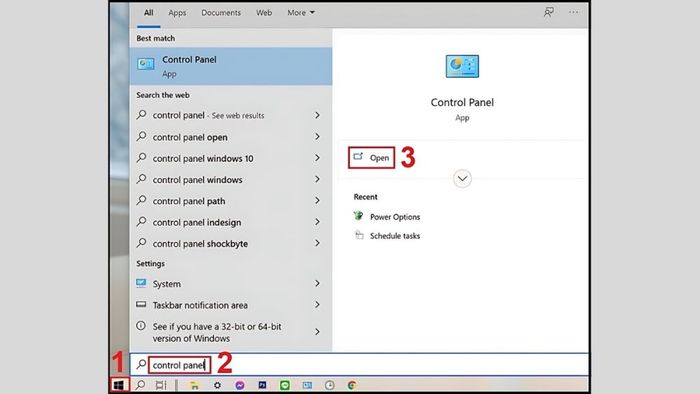
Task: Click Open to launch Control Panel
Action: point(371,158)
